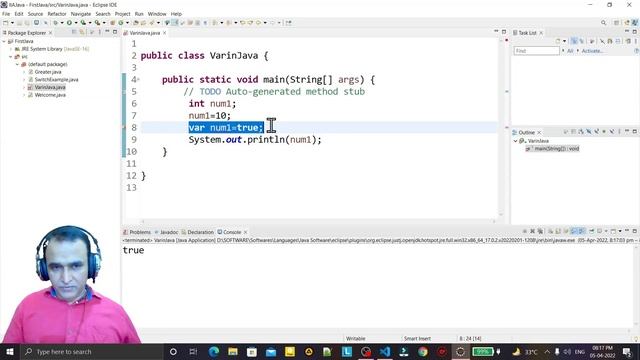640x360 pixels.
Task: Click the New Java Class green icon
Action: click(x=121, y=23)
